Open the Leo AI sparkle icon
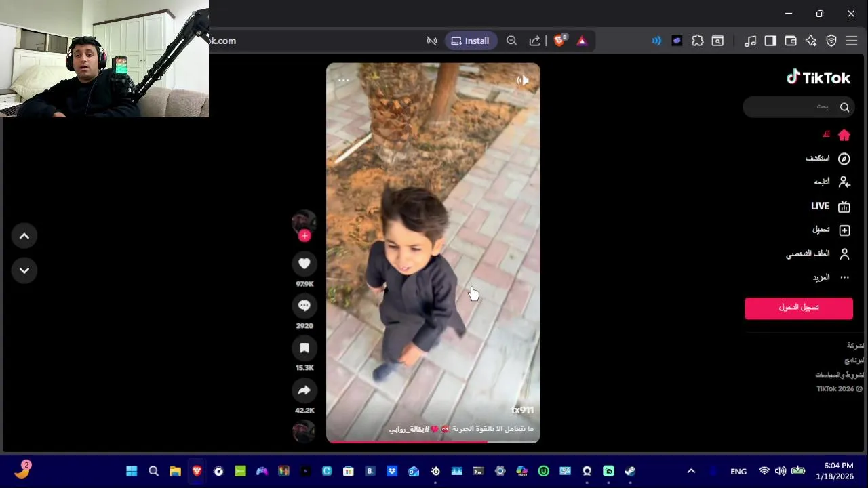The width and height of the screenshot is (868, 488). tap(811, 41)
